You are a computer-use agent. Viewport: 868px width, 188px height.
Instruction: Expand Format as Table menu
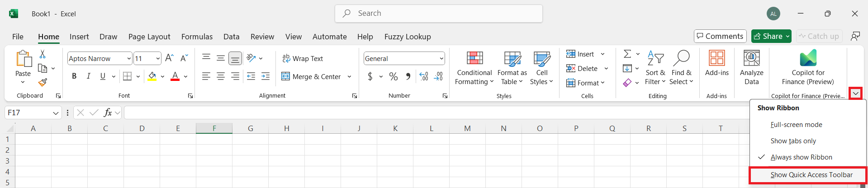point(512,68)
